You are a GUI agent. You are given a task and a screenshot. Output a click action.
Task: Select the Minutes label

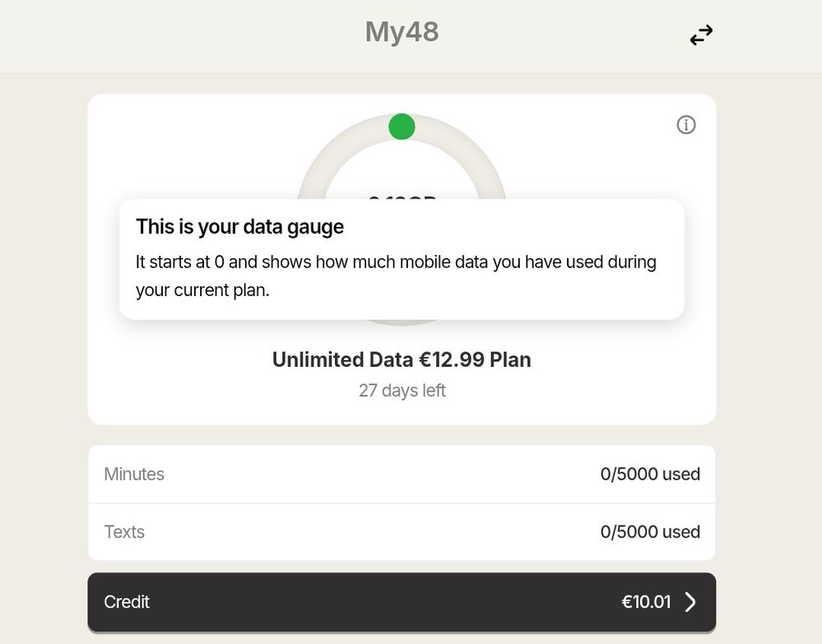[x=134, y=474]
